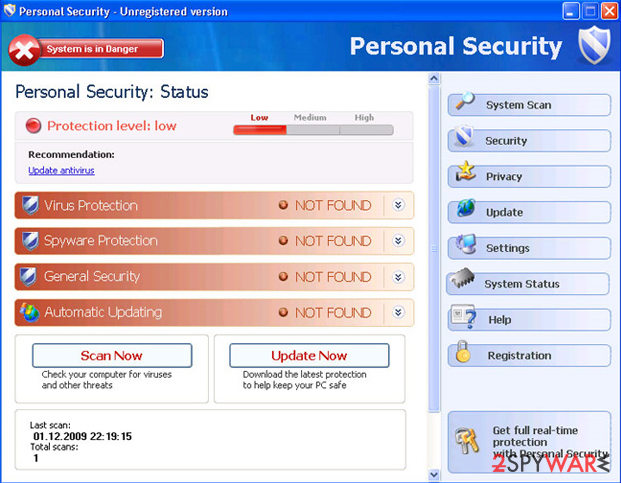Click the Registration padlock icon

click(462, 352)
